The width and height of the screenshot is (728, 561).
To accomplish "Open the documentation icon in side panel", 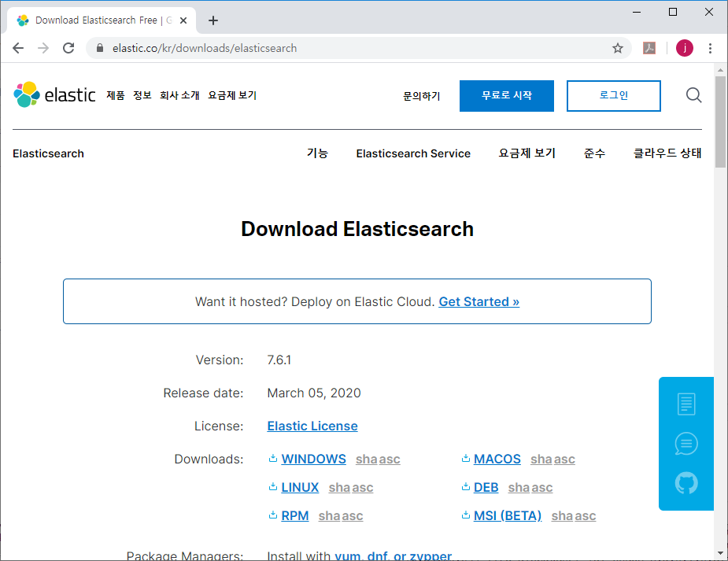I will (686, 404).
